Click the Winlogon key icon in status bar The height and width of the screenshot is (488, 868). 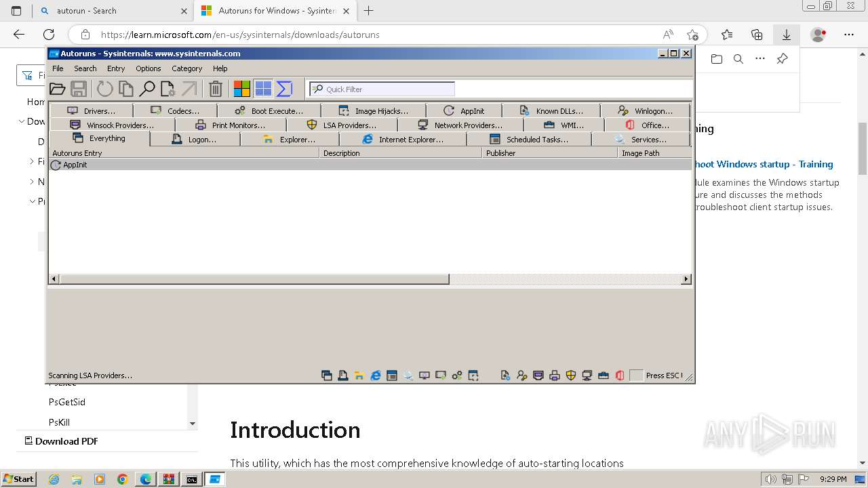click(x=521, y=375)
